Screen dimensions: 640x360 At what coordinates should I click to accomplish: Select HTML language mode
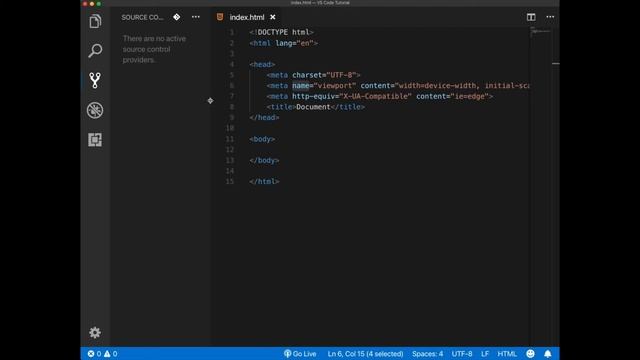(x=507, y=354)
